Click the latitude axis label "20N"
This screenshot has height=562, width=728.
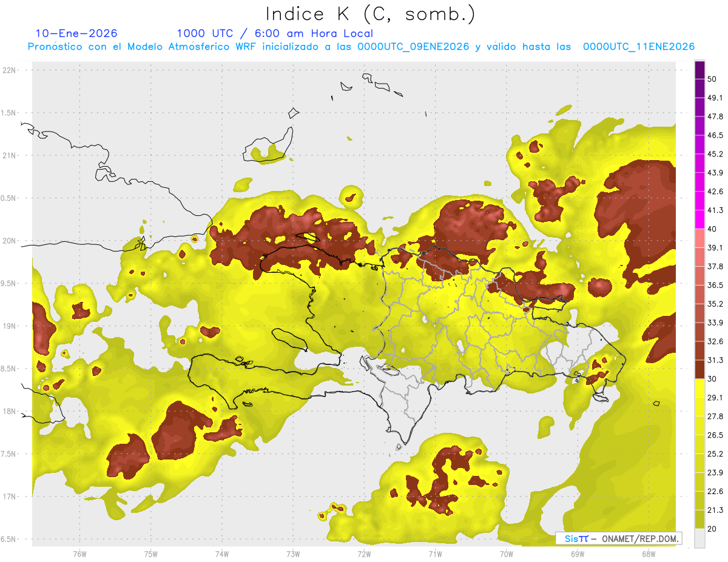click(x=9, y=241)
